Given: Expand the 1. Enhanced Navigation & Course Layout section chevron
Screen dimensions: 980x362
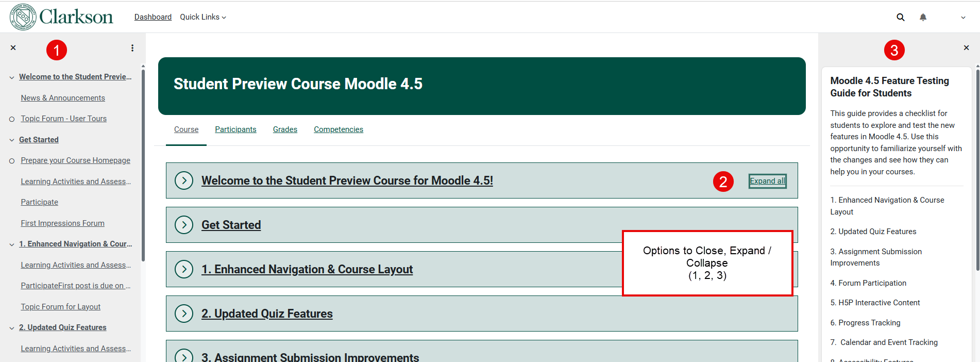Looking at the screenshot, I should (184, 269).
